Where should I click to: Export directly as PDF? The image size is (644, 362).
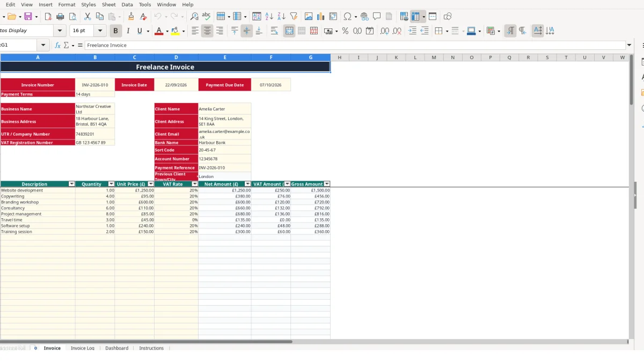pyautogui.click(x=48, y=17)
